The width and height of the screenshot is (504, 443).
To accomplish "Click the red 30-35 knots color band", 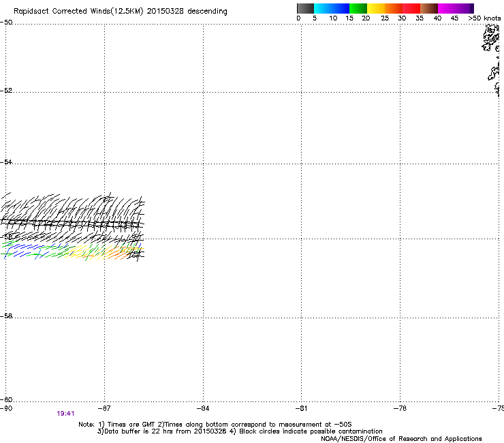I will (x=411, y=8).
